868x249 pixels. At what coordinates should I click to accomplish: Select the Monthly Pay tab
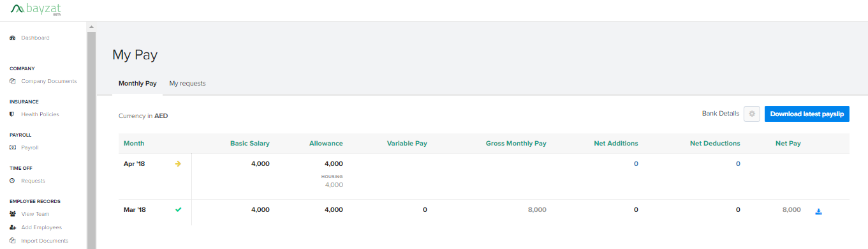138,84
